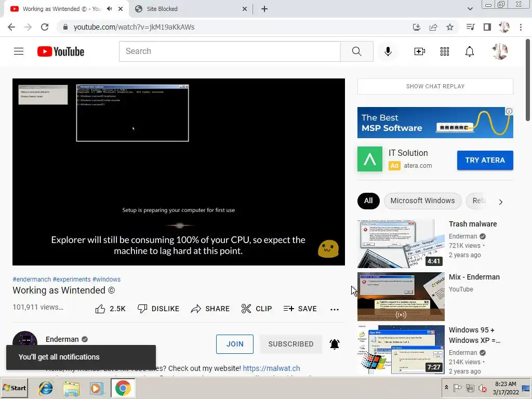Click the SHOW CHAT REPLAY button
This screenshot has height=399, width=532.
tap(435, 87)
